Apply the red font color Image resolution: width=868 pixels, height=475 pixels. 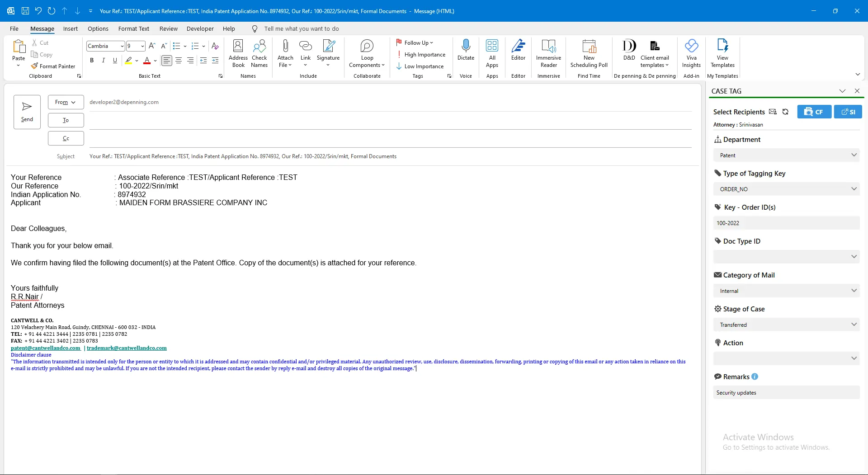pos(147,61)
